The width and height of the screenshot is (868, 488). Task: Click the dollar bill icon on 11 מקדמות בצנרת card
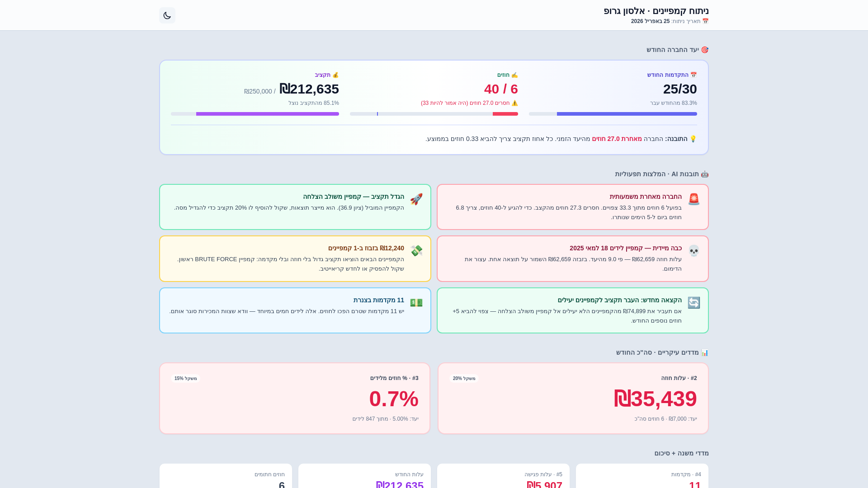(416, 303)
